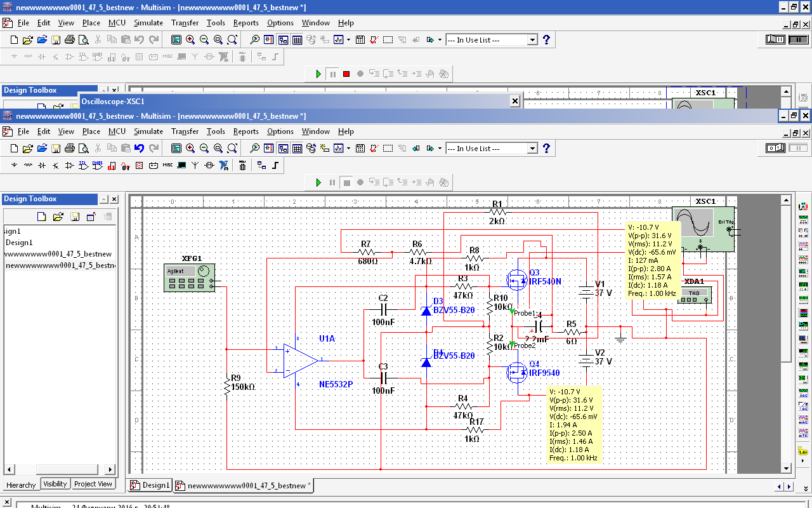Place CMOS gate icon in front component toolbar
812x508 pixels.
[x=97, y=165]
